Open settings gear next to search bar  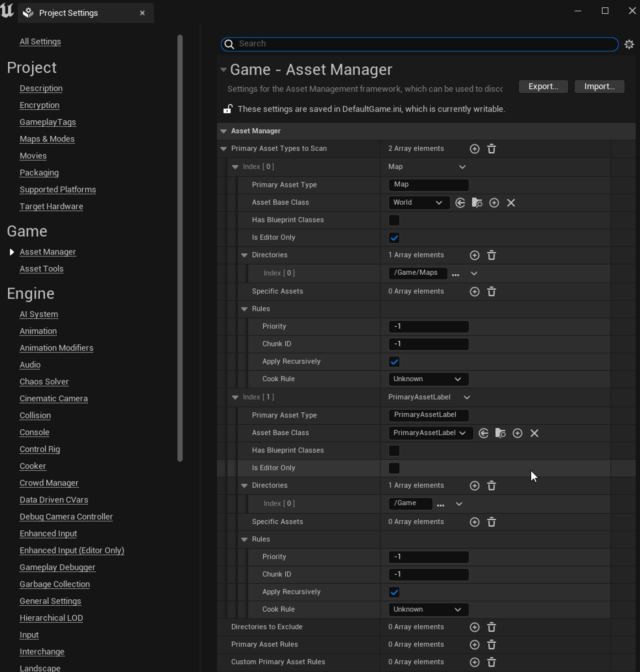629,44
